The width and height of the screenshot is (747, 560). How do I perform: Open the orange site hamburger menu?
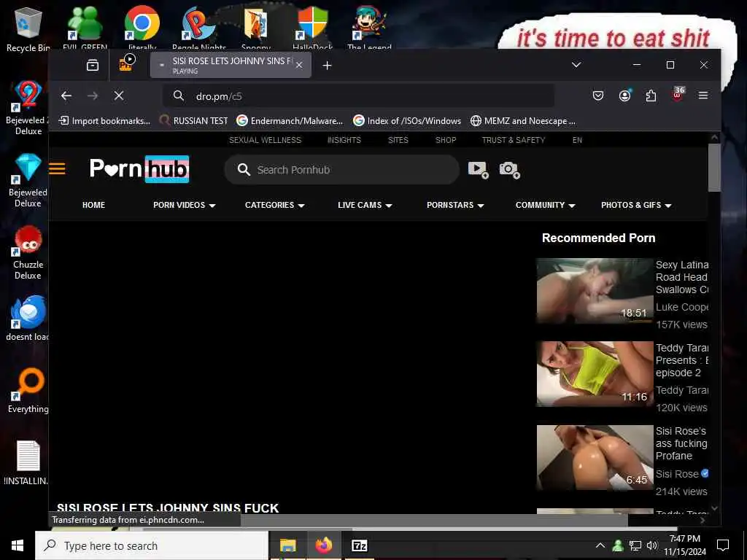[57, 168]
